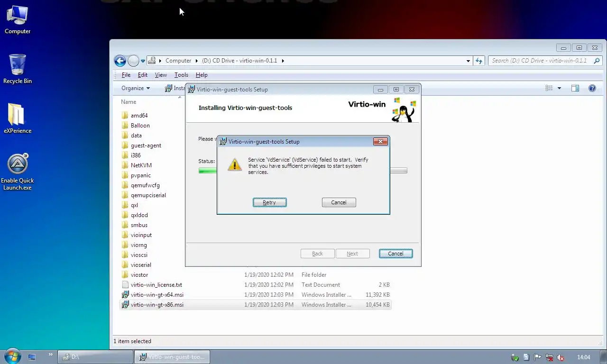Click the taskbar clock showing 14:04
The height and width of the screenshot is (364, 607).
point(584,357)
